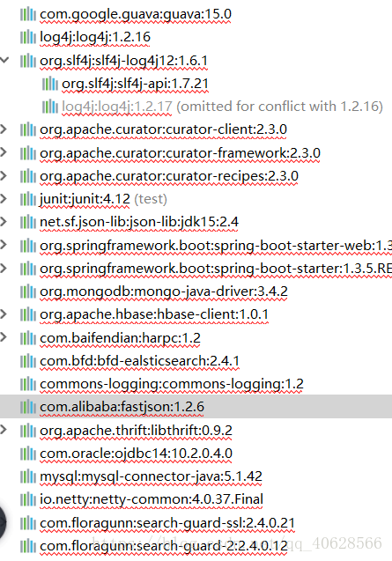Click the library icon of omitted log4j:1.2.17 entry
The height and width of the screenshot is (561, 392).
50,107
